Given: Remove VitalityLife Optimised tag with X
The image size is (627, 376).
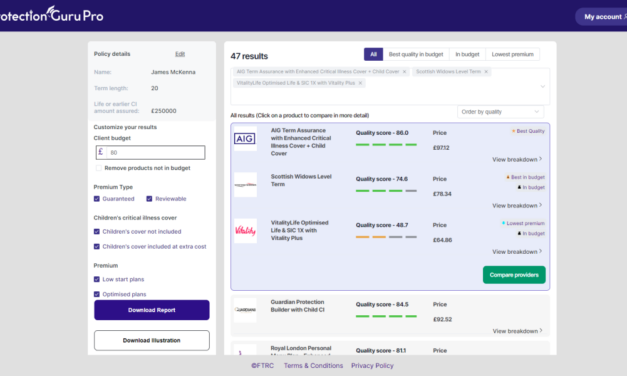Looking at the screenshot, I should [x=360, y=83].
